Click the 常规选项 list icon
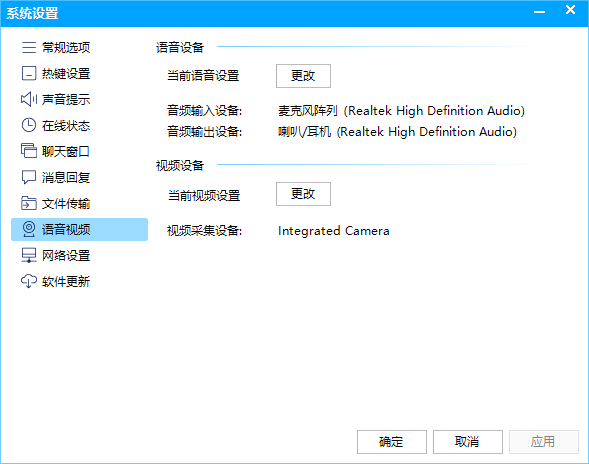The image size is (589, 464). (x=29, y=48)
